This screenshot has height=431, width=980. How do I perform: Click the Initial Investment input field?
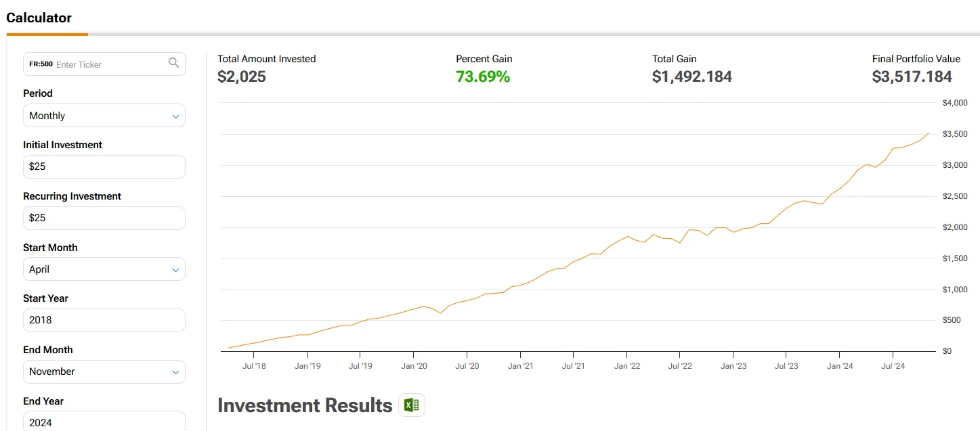[104, 166]
